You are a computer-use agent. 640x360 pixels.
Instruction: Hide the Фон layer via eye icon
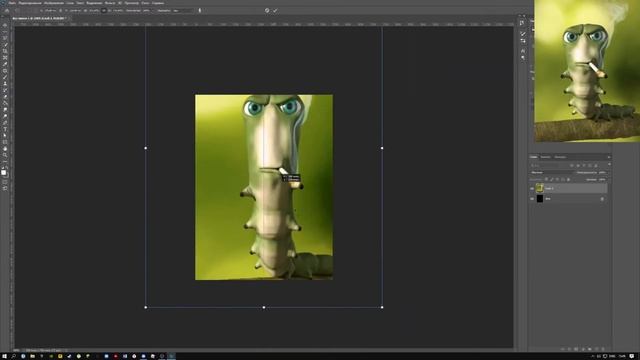(x=532, y=199)
